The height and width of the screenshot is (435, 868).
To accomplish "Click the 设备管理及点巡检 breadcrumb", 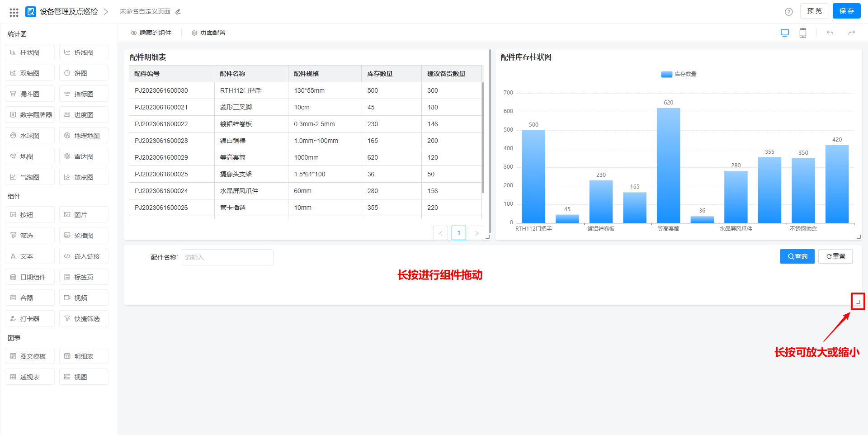I will 68,12.
